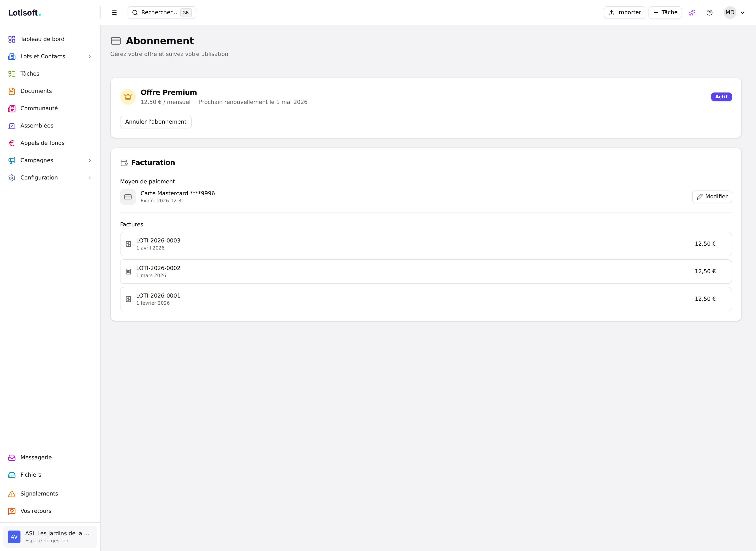The width and height of the screenshot is (756, 551).
Task: Click the Actif status badge
Action: [721, 97]
